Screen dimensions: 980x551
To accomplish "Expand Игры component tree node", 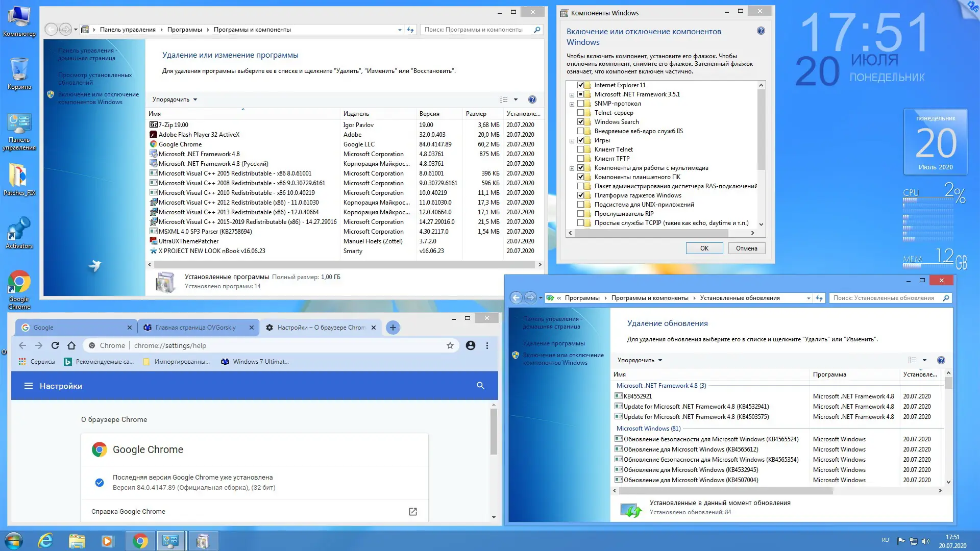I will [572, 141].
